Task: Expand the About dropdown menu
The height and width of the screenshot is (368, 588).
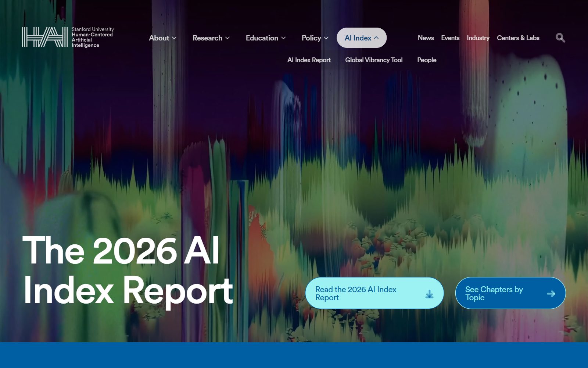Action: point(163,38)
